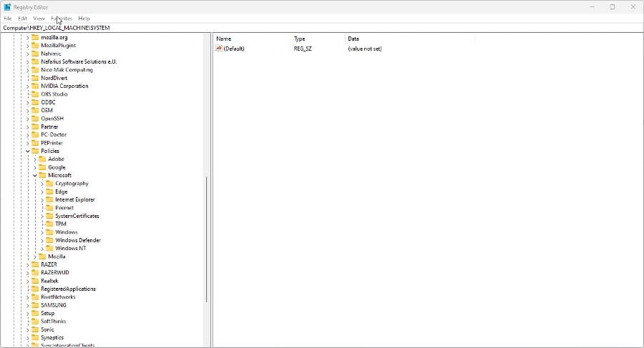This screenshot has width=644, height=348.
Task: Select the NordDivert folder icon
Action: [35, 78]
